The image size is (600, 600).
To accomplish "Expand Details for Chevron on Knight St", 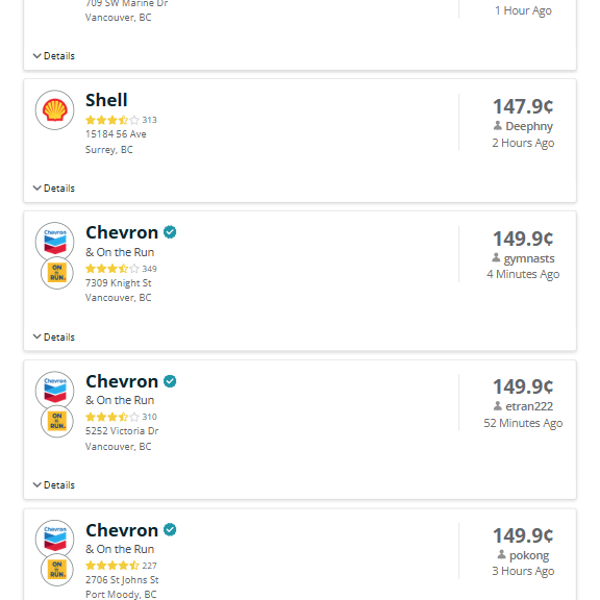I will coord(54,337).
